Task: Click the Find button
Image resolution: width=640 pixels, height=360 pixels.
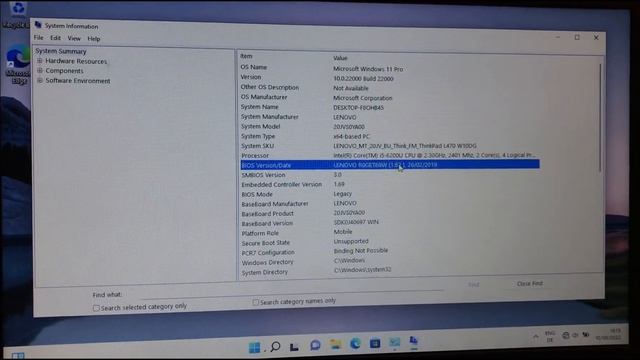Action: tap(473, 284)
